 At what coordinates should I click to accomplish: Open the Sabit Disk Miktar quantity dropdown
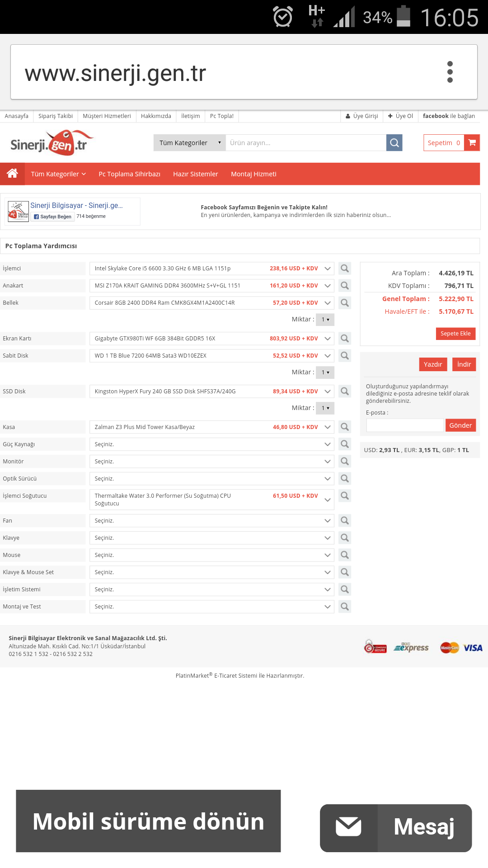tap(325, 373)
